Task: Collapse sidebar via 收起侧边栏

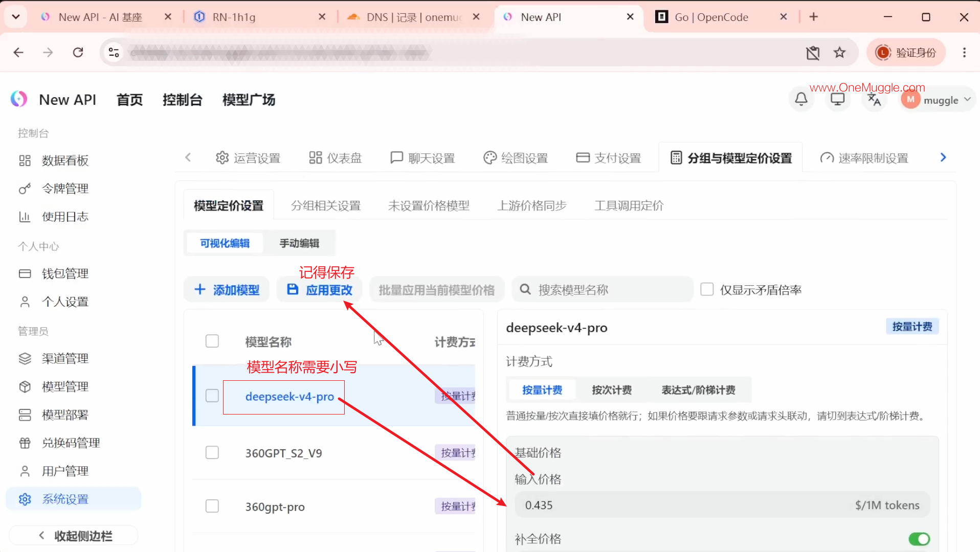Action: pyautogui.click(x=74, y=536)
